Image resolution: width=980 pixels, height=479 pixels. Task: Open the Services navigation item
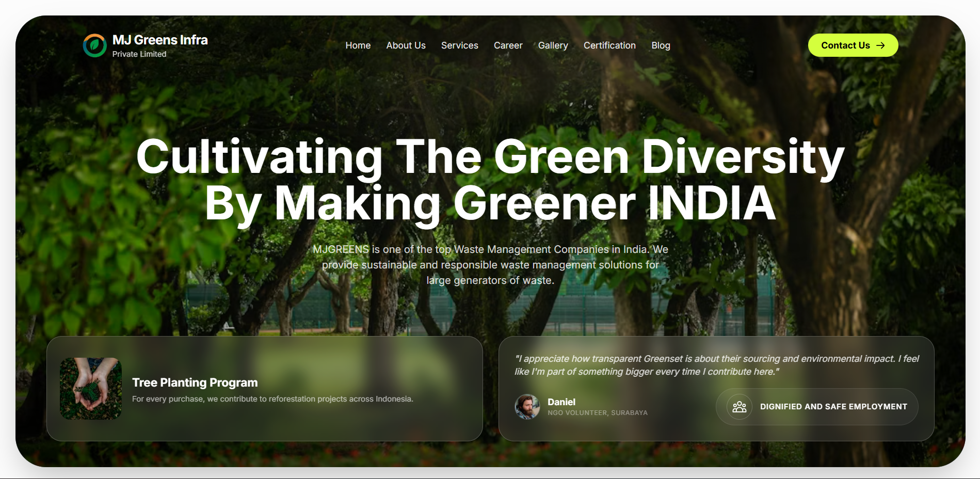[x=459, y=45]
